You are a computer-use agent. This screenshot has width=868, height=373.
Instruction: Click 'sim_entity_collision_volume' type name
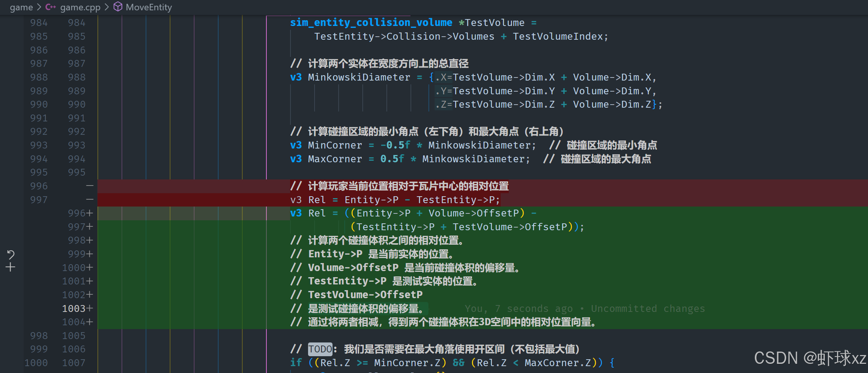(x=371, y=23)
